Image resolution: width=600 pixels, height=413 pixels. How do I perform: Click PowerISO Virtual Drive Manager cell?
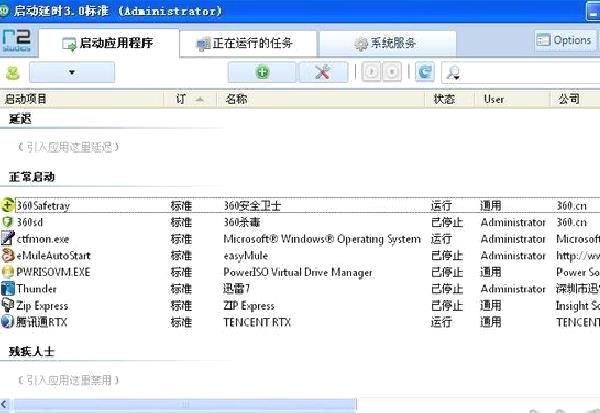coord(298,273)
